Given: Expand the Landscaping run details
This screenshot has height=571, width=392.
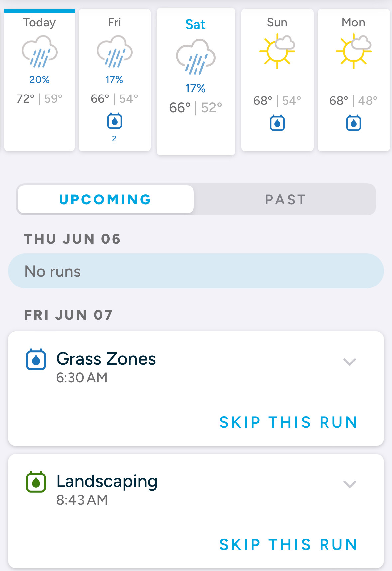Looking at the screenshot, I should 350,484.
